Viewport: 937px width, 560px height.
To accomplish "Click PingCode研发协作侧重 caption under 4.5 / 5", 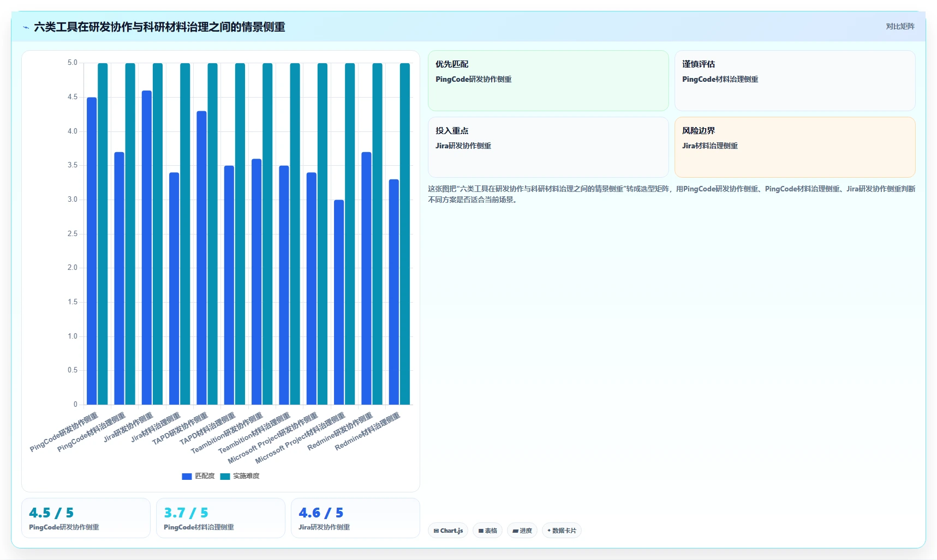I will click(x=64, y=527).
